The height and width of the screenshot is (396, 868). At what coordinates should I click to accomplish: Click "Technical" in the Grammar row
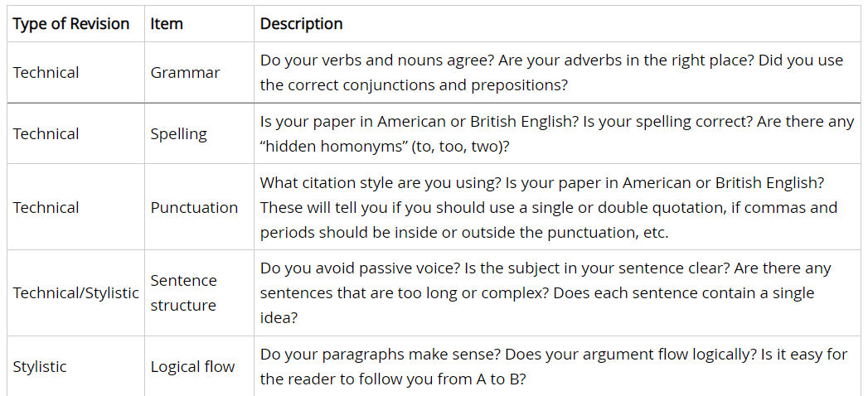(46, 72)
